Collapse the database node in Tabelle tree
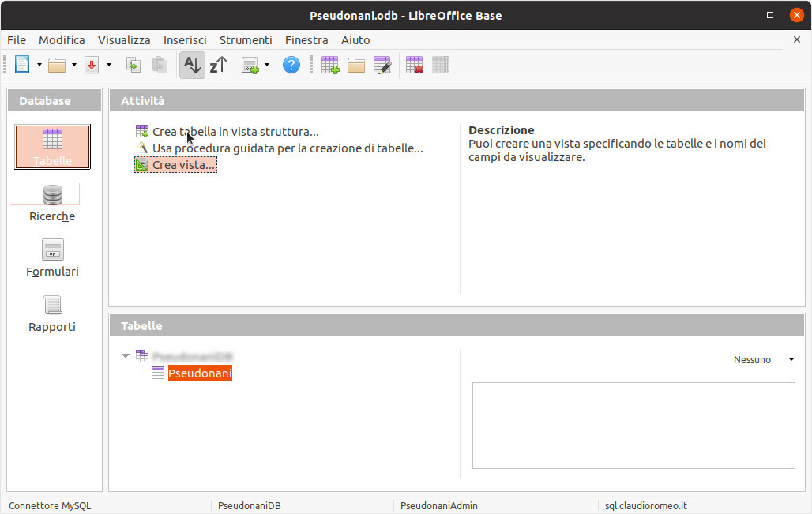The width and height of the screenshot is (812, 514). [x=126, y=356]
